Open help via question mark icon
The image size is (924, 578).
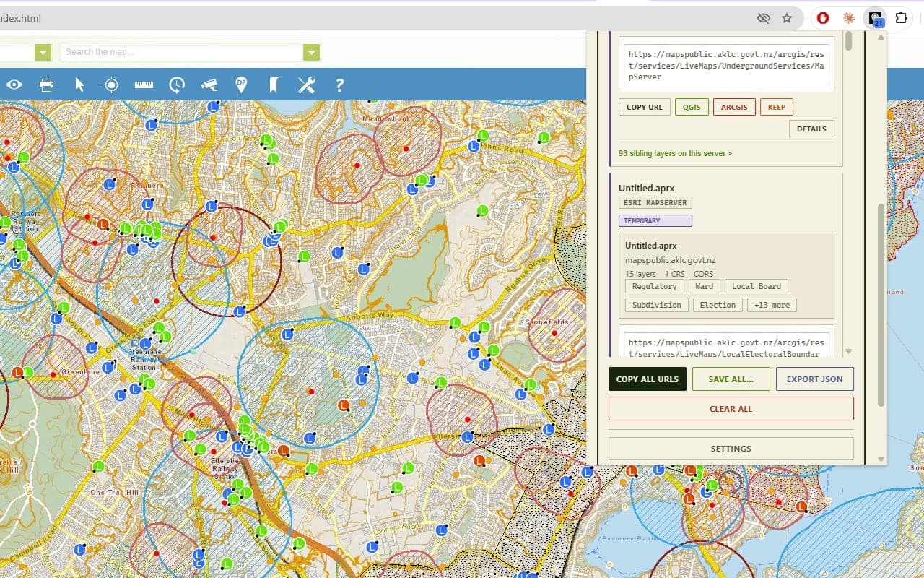[x=339, y=85]
